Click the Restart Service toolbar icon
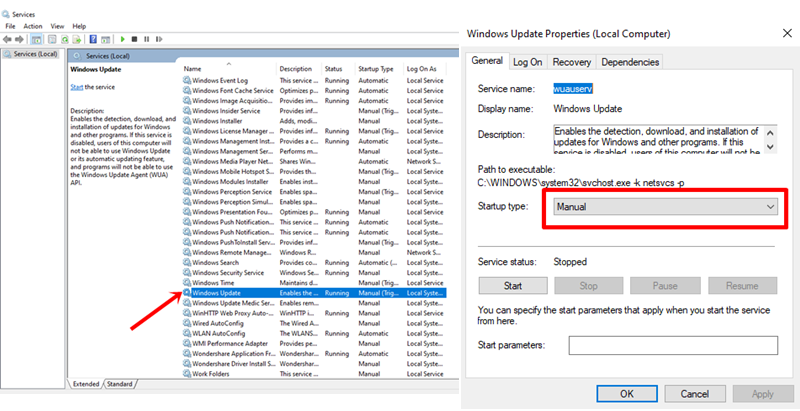The height and width of the screenshot is (411, 800). (159, 39)
